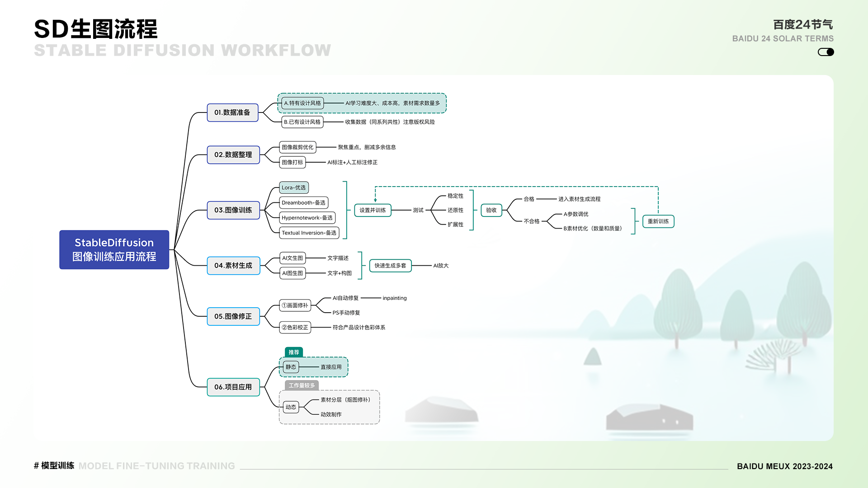The image size is (868, 488).
Task: Click the 验收 green box
Action: pyautogui.click(x=491, y=210)
